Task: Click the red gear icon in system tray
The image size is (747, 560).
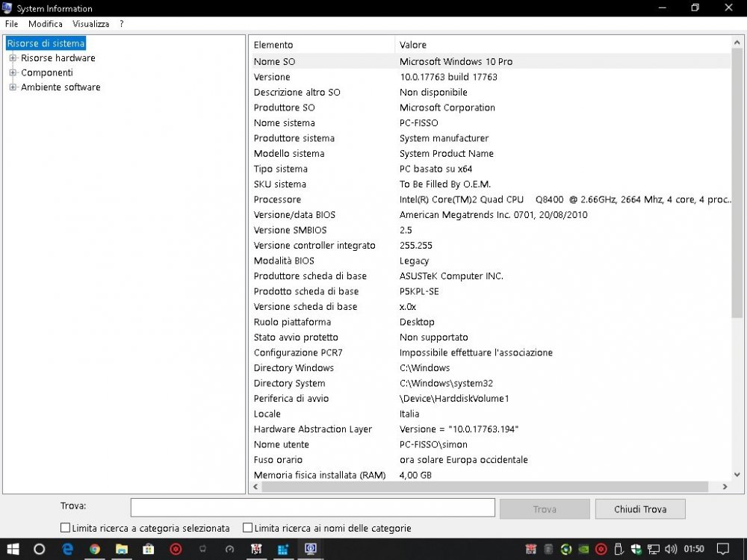Action: pyautogui.click(x=601, y=549)
